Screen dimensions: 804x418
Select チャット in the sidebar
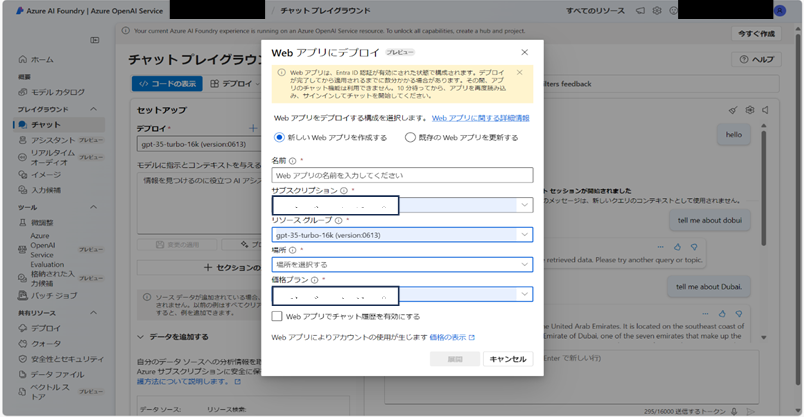[x=59, y=125]
